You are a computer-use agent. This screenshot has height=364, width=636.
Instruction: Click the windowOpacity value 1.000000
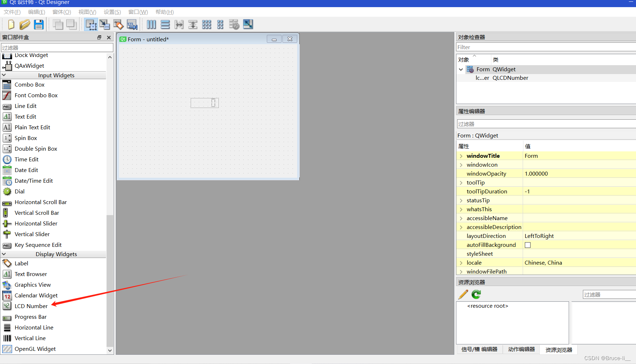coord(536,174)
